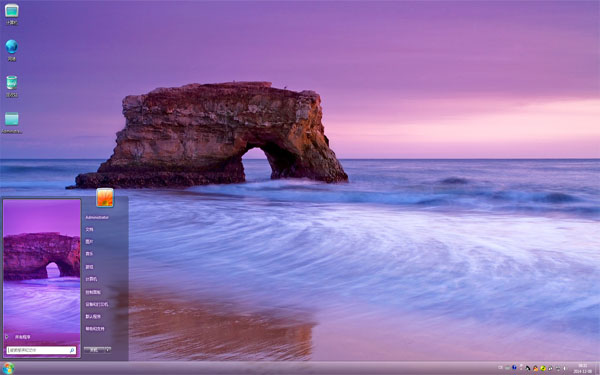Open Help and Support in Start menu

pyautogui.click(x=95, y=329)
